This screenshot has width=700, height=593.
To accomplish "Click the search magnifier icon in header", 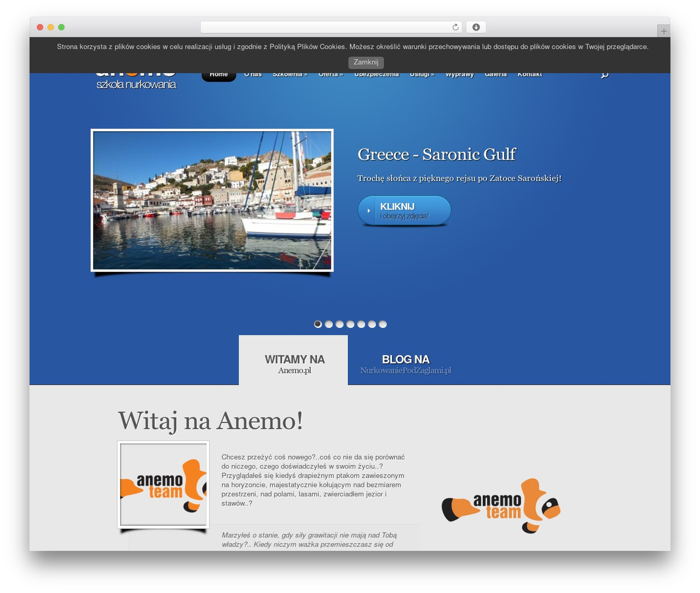I will (x=604, y=75).
